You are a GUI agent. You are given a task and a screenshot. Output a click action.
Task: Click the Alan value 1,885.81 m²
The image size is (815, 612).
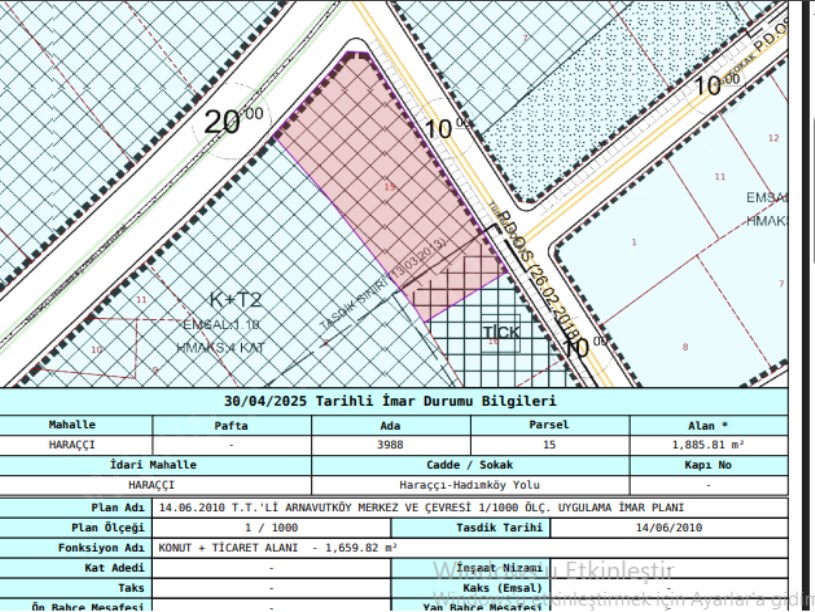(x=707, y=445)
